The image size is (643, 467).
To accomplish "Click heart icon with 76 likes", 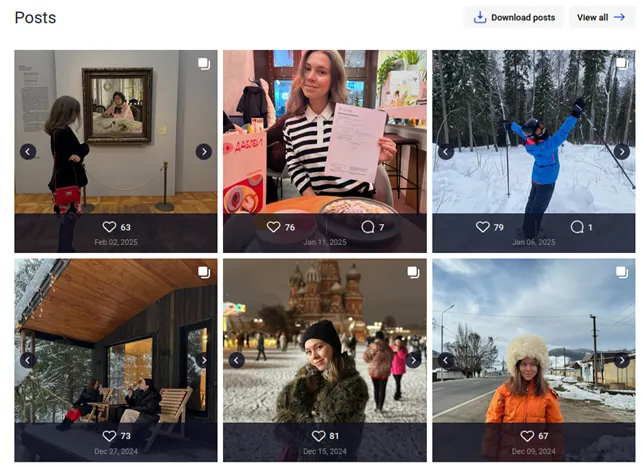I will tap(273, 227).
